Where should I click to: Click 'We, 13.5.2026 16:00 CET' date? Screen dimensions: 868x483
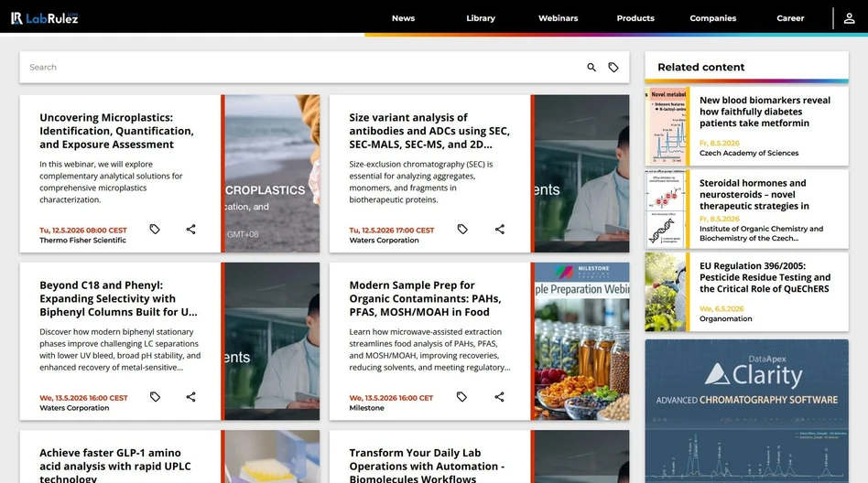[391, 398]
